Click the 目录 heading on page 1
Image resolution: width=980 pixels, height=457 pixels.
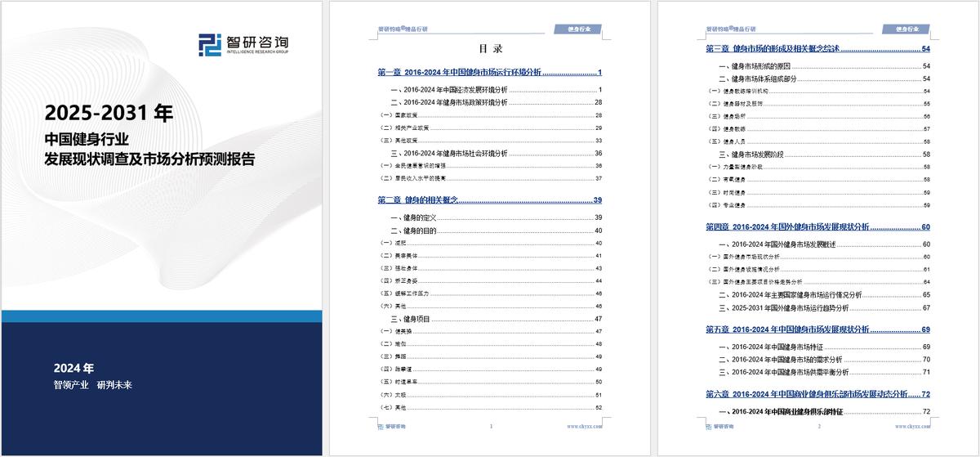click(x=490, y=49)
